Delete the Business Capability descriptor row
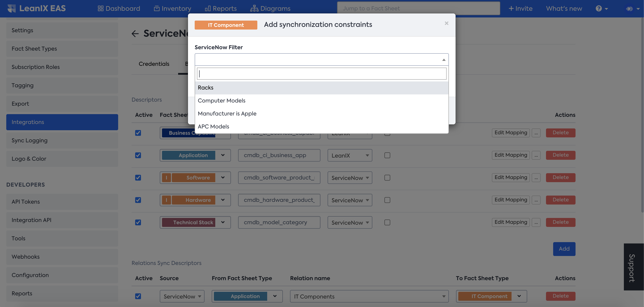 [x=561, y=133]
